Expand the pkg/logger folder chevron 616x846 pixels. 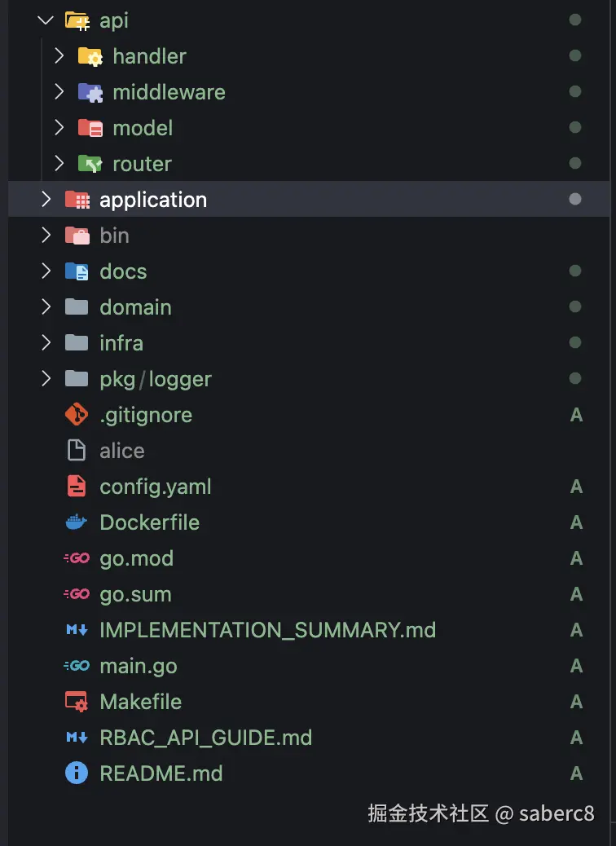46,379
